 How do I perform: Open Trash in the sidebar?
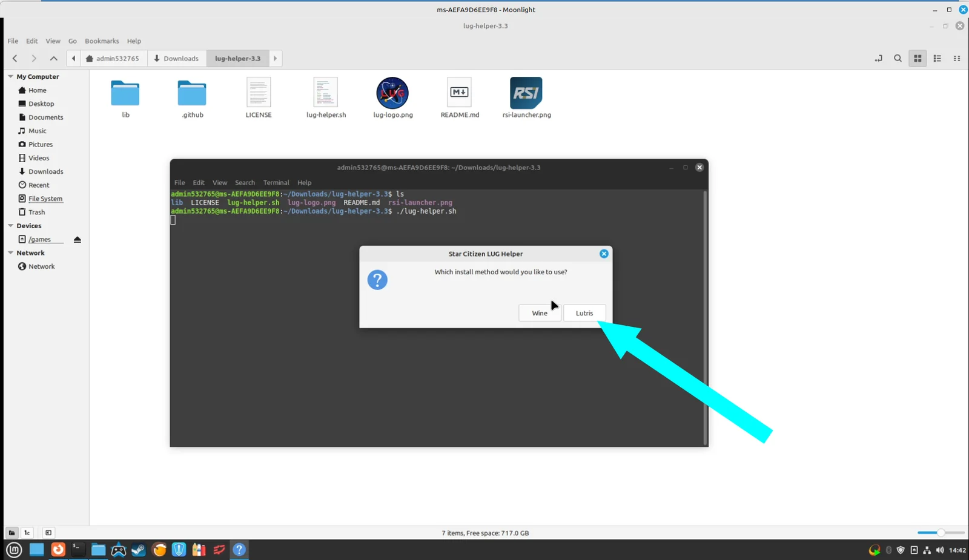pyautogui.click(x=36, y=212)
